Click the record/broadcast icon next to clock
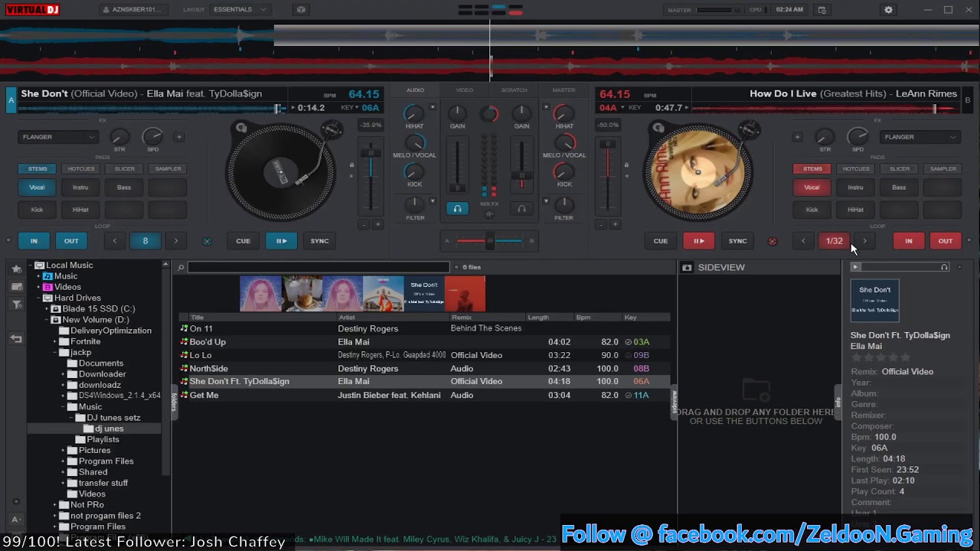980x551 pixels. (x=822, y=10)
